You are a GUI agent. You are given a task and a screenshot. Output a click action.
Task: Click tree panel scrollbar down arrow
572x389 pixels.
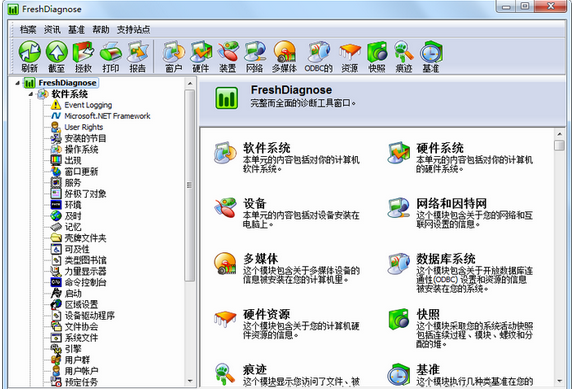190,381
